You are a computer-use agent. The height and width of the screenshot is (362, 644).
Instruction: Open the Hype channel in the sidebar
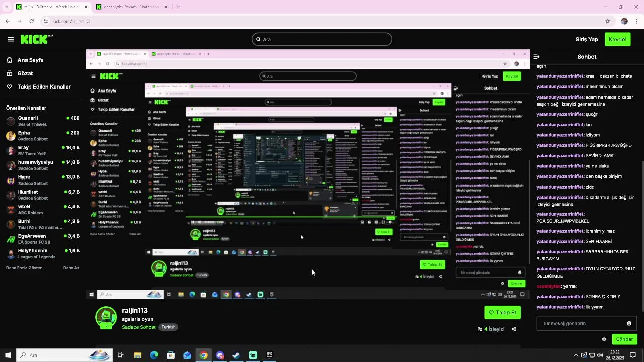(x=43, y=180)
